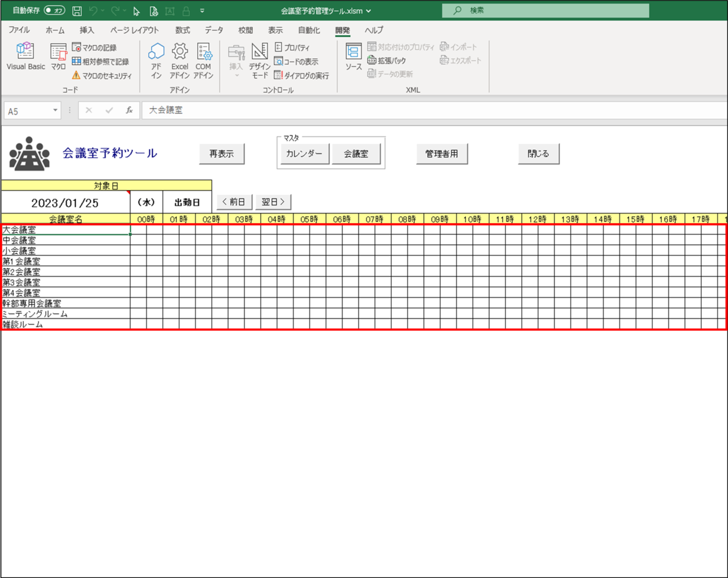Click the fx insert function icon
The width and height of the screenshot is (728, 578).
coord(129,111)
